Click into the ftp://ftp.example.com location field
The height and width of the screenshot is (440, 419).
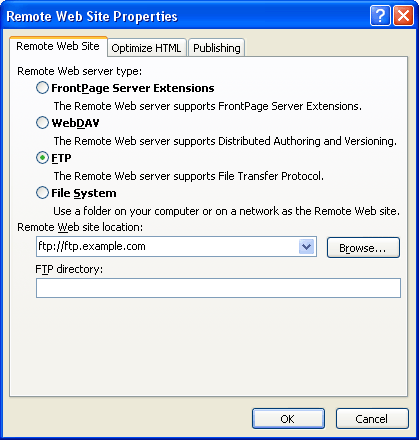[167, 247]
